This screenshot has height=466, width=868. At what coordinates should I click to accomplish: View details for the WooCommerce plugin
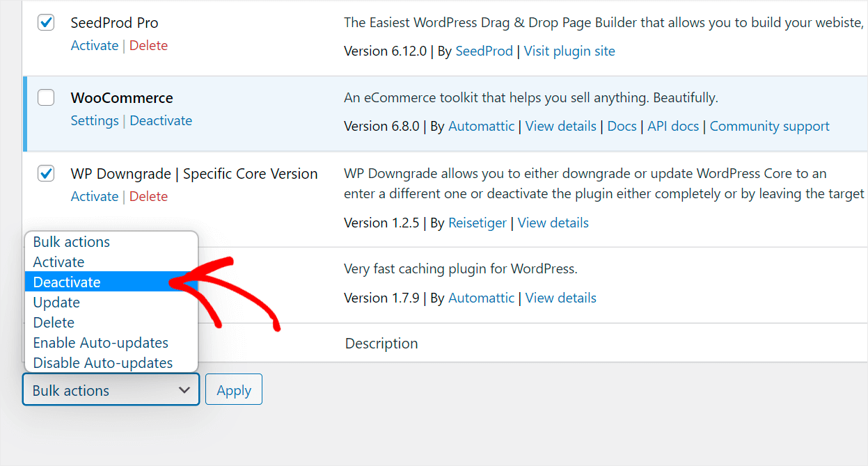tap(561, 126)
